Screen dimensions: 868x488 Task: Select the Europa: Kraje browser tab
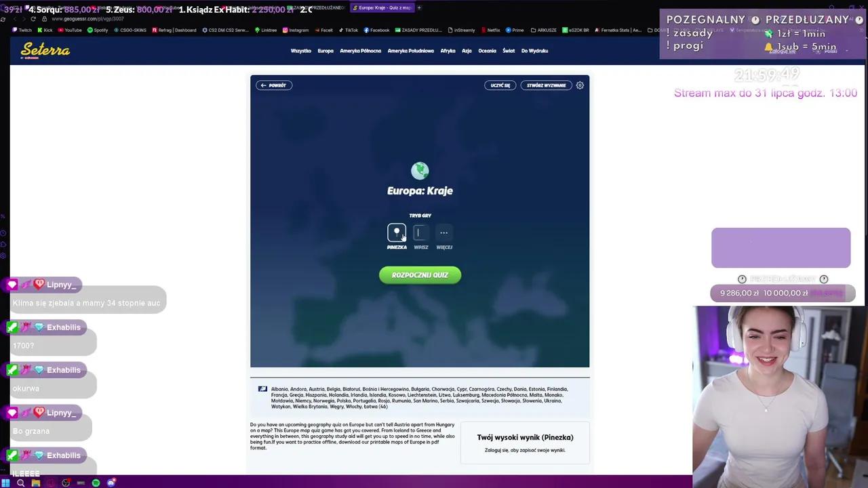pos(381,7)
